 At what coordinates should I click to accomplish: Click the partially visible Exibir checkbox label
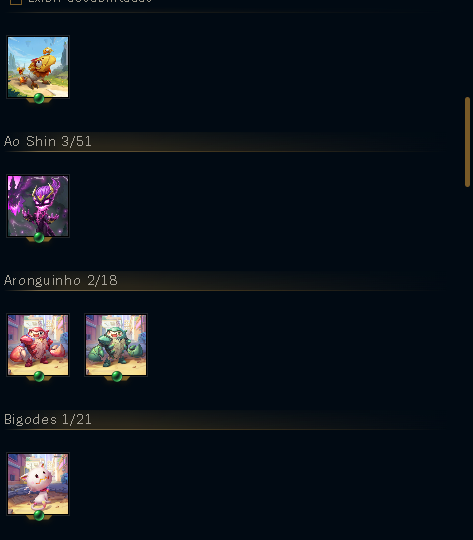coord(90,1)
